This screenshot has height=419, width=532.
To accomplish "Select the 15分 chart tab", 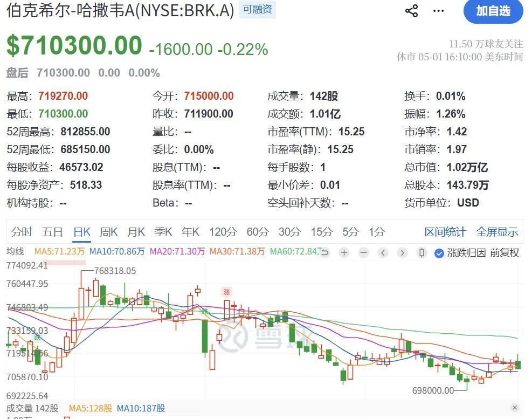I will point(322,232).
